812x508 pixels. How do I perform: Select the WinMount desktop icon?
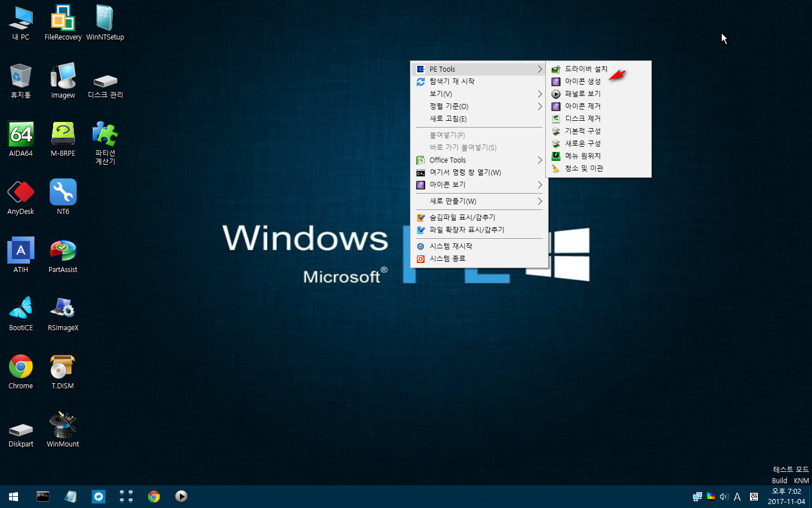pyautogui.click(x=63, y=430)
